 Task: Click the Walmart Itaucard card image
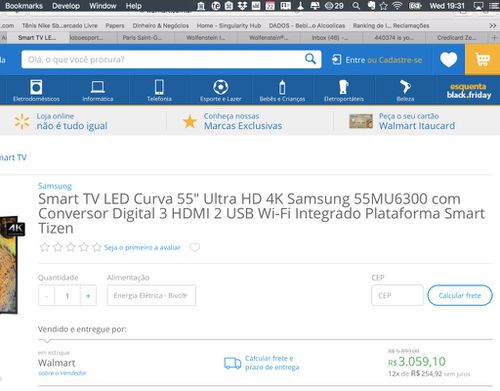361,121
